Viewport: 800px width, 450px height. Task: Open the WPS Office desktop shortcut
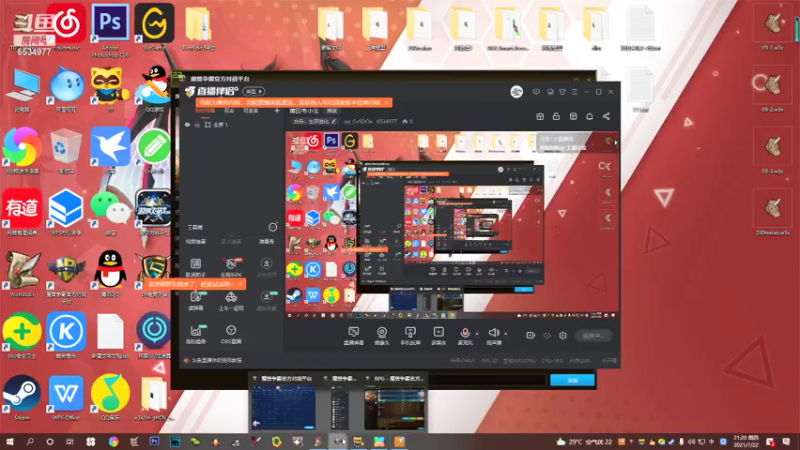(66, 397)
